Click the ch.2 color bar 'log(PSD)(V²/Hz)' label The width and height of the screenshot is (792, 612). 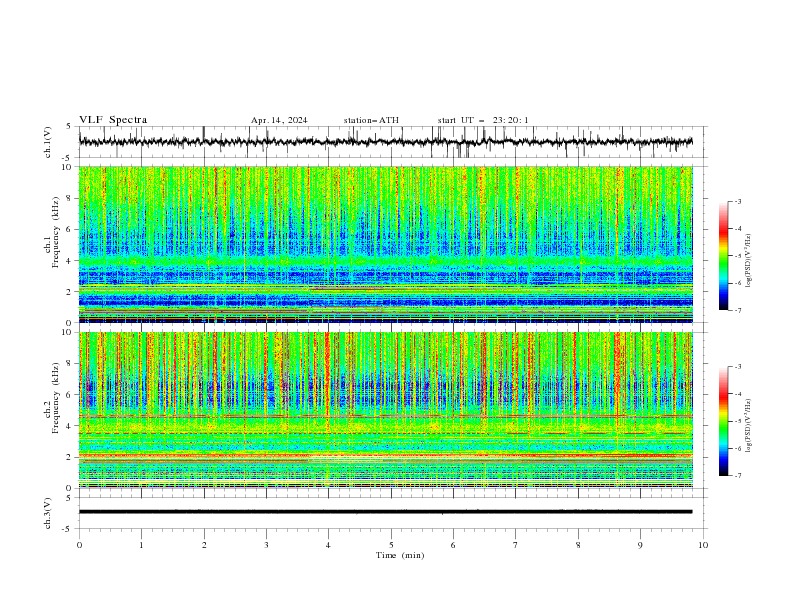[749, 426]
